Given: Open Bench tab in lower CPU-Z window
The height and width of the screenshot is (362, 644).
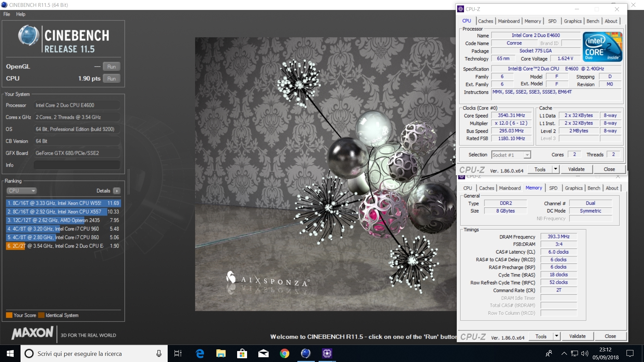Looking at the screenshot, I should [594, 188].
